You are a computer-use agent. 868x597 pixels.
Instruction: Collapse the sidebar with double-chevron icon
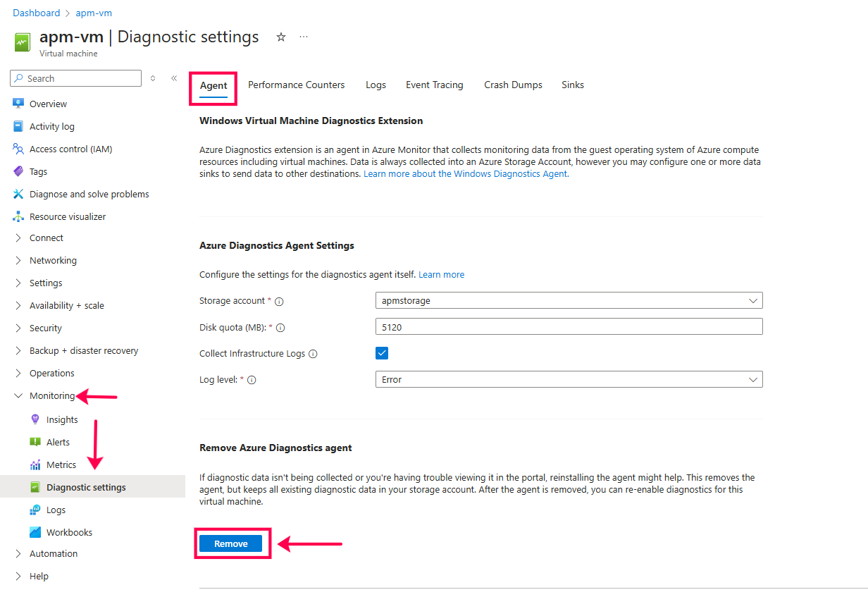point(174,78)
